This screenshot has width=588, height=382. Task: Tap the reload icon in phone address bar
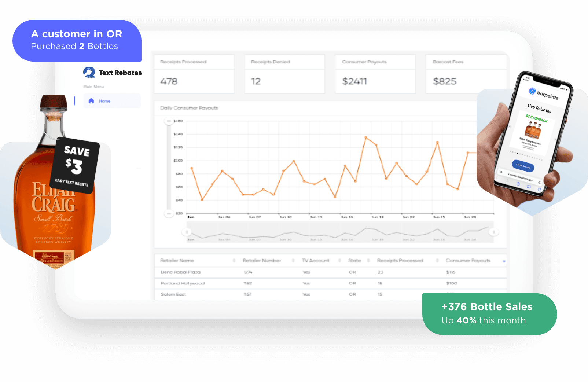pos(539,182)
